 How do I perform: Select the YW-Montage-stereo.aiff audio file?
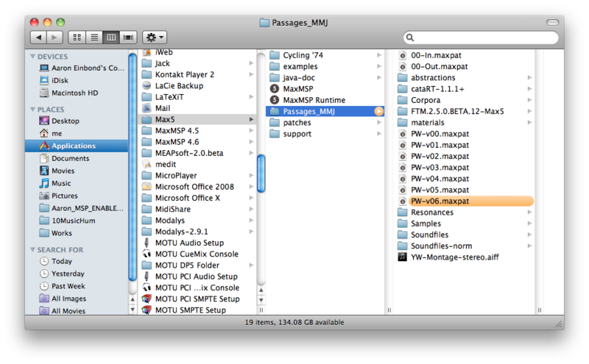[448, 257]
